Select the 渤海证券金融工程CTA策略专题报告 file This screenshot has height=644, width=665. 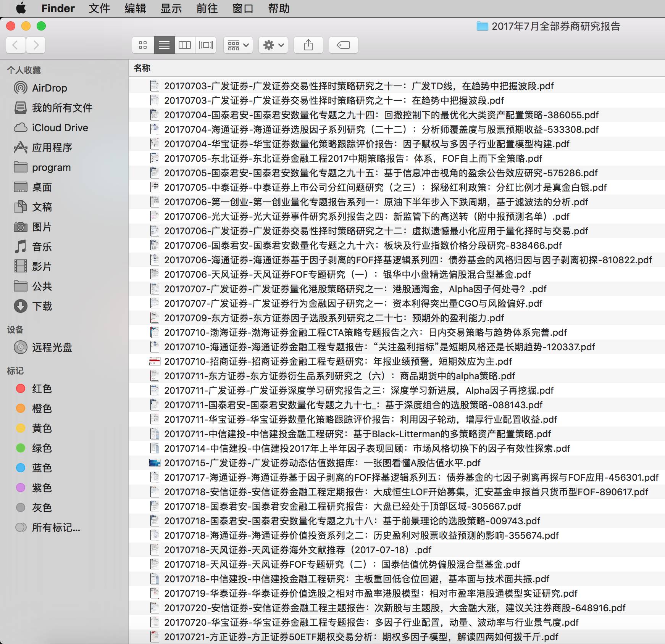click(397, 332)
